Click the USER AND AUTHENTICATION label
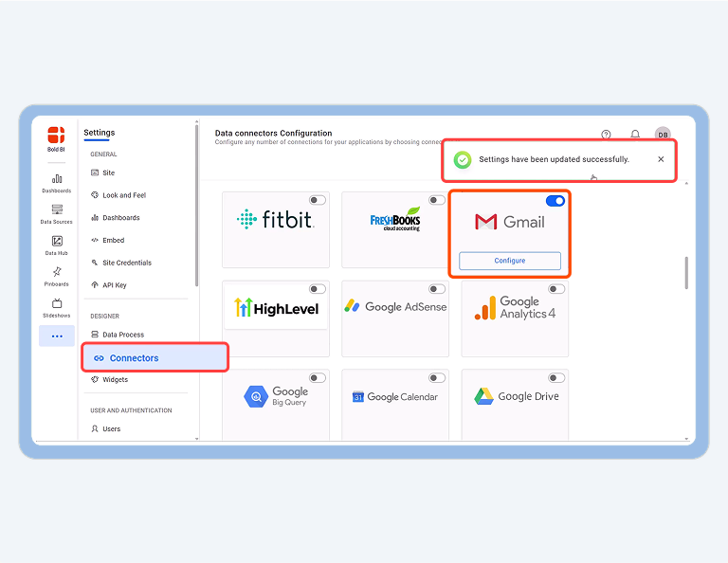The image size is (728, 563). coord(131,410)
